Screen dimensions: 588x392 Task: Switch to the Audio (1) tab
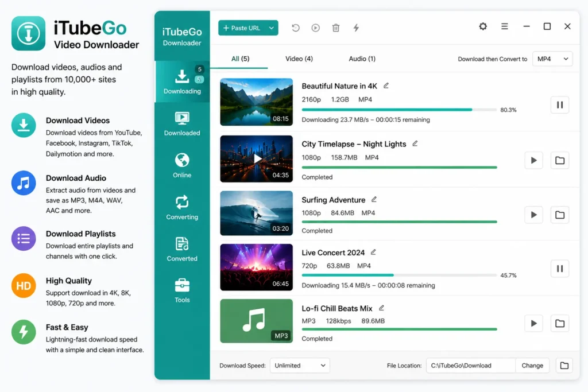click(x=362, y=59)
